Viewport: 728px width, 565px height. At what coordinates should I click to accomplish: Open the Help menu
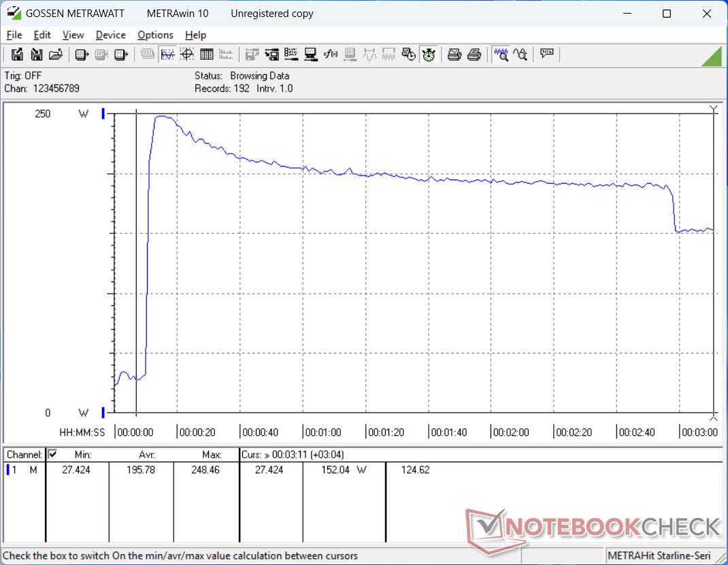(195, 35)
